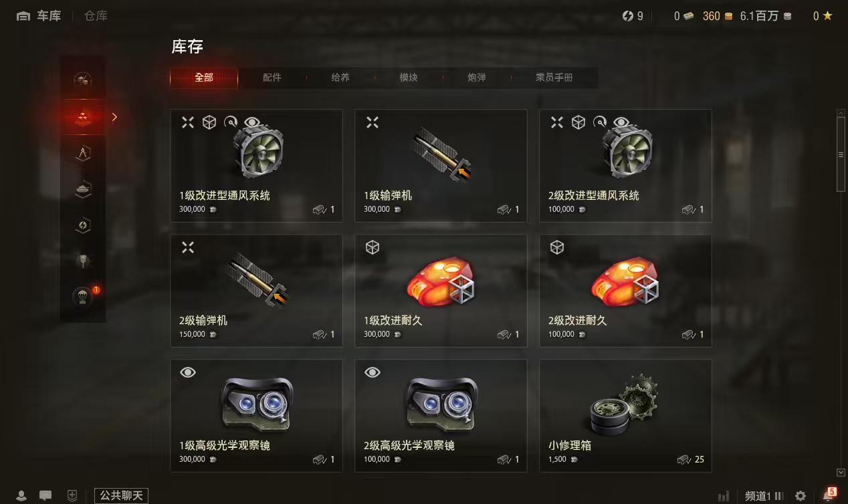
Task: Open the contacts person icon bottom left
Action: 21,496
